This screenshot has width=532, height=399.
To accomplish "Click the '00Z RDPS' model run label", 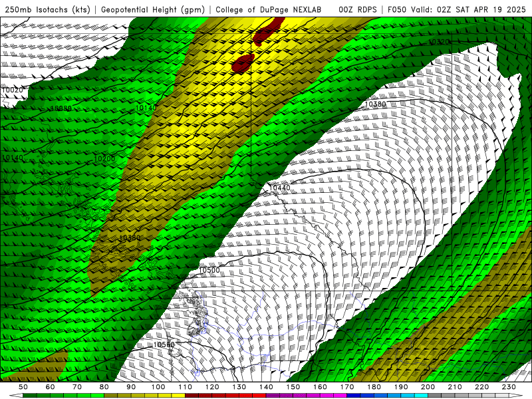I will pos(358,9).
